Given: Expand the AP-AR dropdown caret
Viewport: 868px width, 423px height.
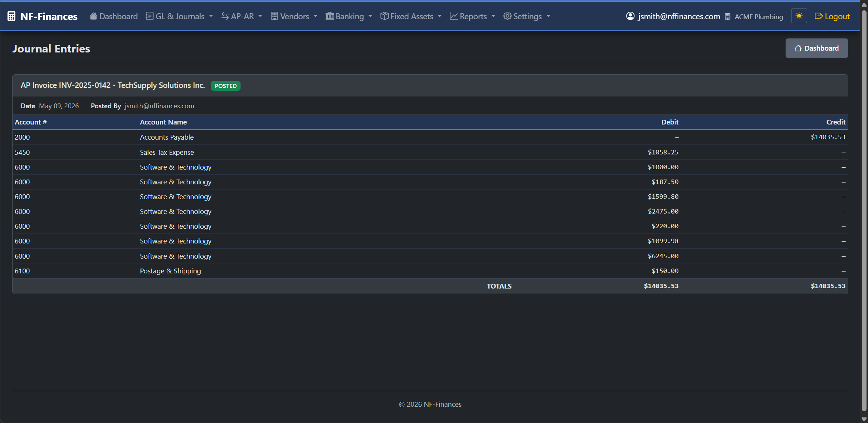Looking at the screenshot, I should pyautogui.click(x=260, y=16).
